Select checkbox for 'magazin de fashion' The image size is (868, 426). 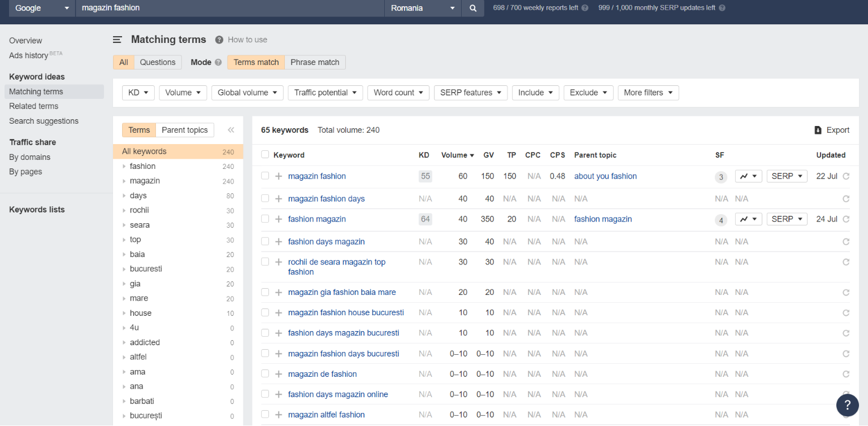click(265, 374)
